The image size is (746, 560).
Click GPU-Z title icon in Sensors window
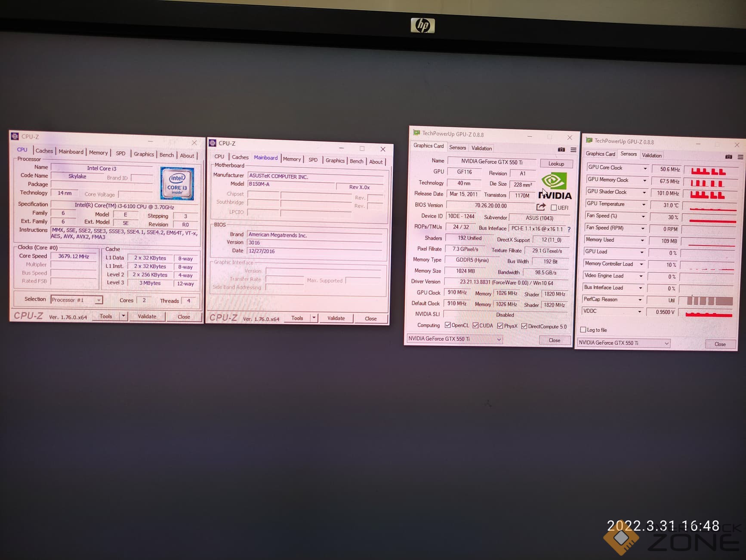coord(589,140)
